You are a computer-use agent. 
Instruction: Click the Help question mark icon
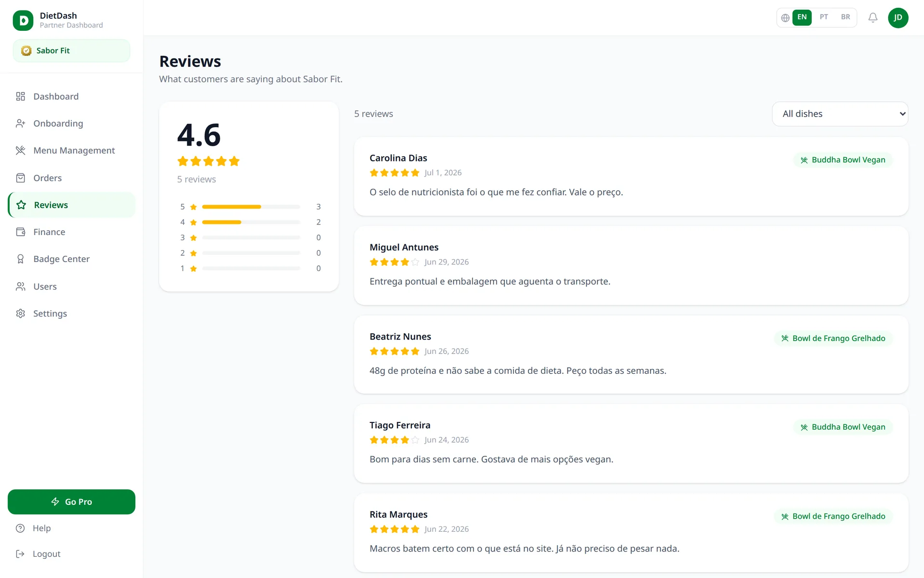pos(20,528)
